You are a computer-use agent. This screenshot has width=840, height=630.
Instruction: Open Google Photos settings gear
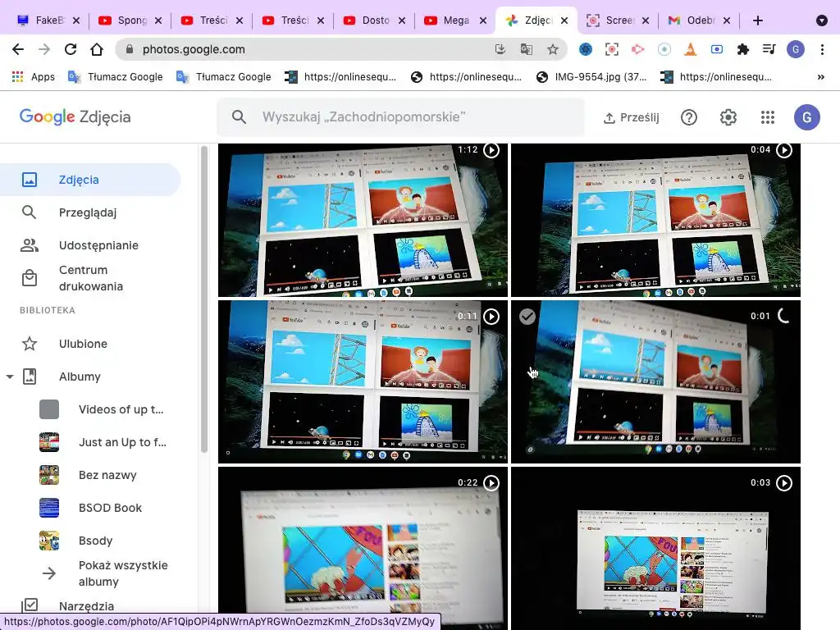click(728, 116)
